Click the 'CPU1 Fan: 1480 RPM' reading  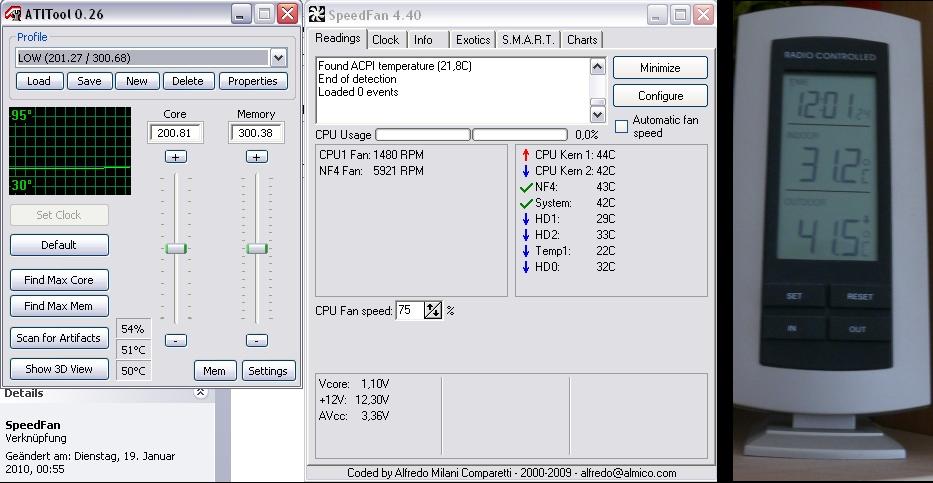371,155
